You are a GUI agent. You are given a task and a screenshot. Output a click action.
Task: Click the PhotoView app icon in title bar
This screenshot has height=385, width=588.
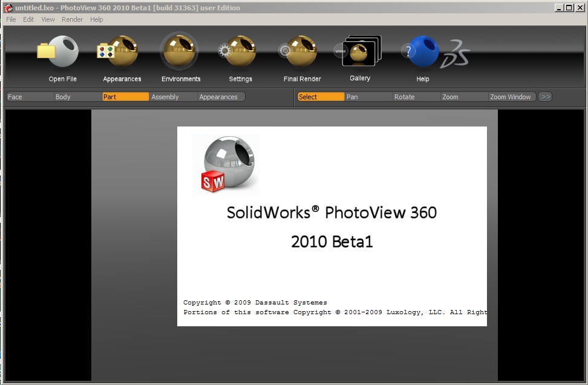[x=8, y=7]
